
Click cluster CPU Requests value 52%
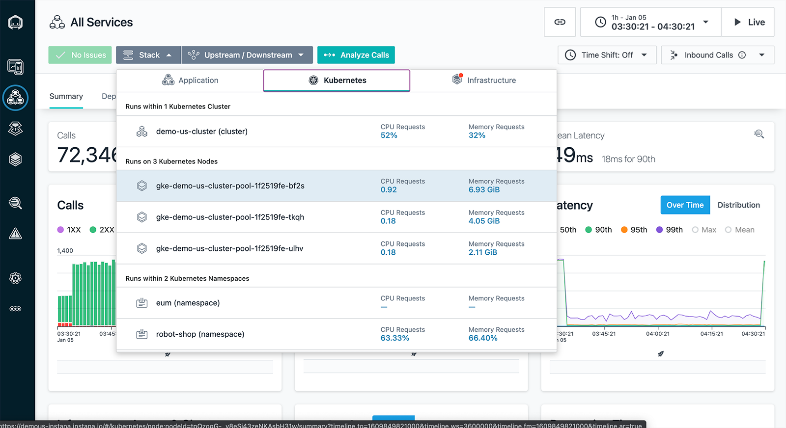(388, 135)
